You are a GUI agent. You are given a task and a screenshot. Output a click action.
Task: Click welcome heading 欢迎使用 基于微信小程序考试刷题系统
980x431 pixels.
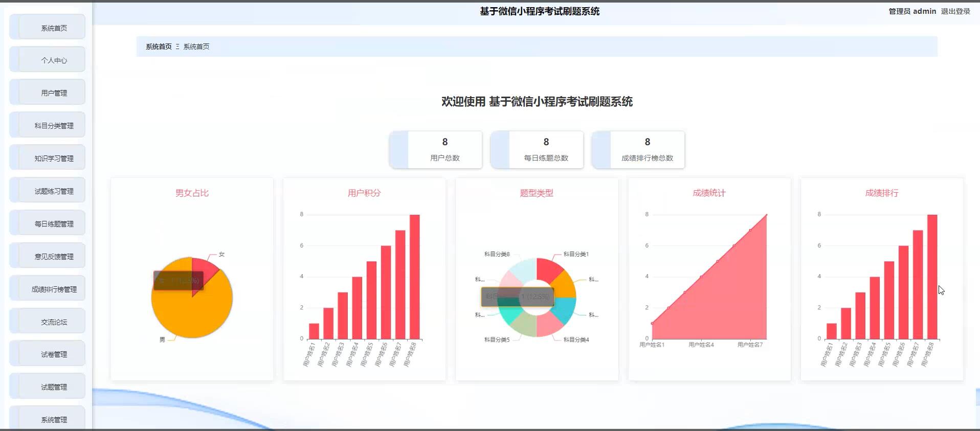click(x=537, y=102)
